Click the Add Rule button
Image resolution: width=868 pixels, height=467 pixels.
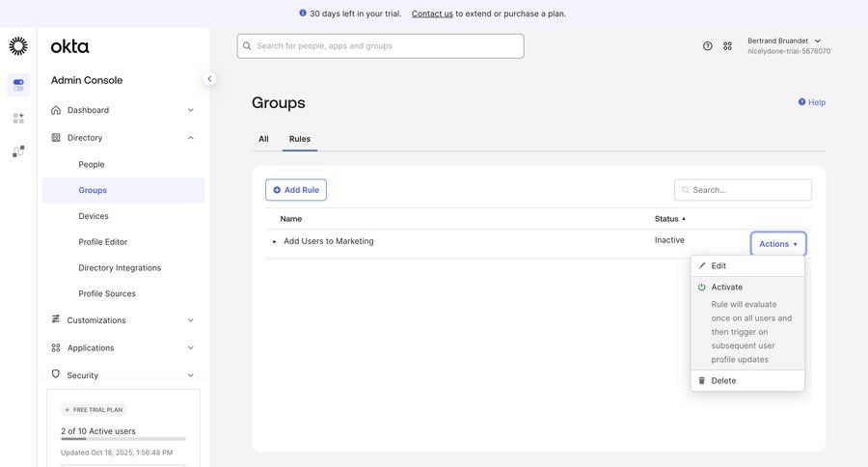[296, 189]
